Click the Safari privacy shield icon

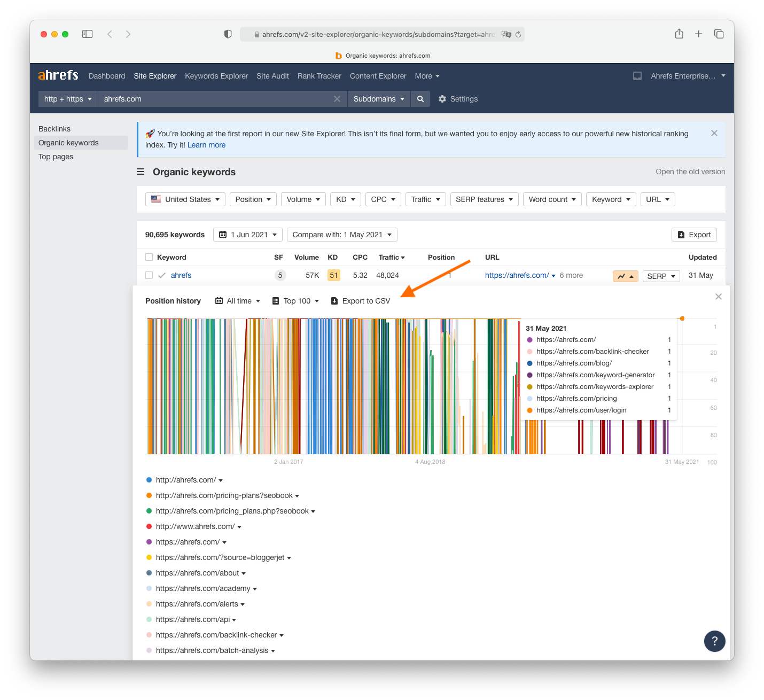228,34
